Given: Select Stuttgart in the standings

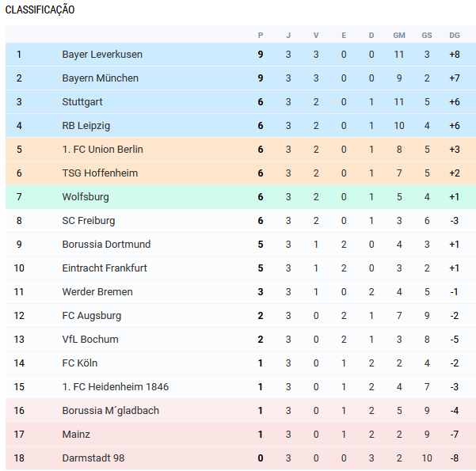Looking at the screenshot, I should (82, 102).
